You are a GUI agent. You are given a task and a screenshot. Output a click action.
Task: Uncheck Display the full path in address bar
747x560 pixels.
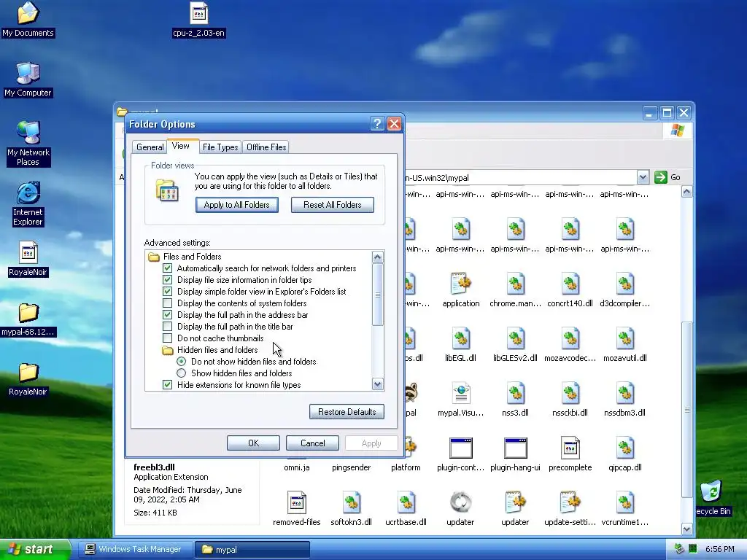tap(167, 315)
